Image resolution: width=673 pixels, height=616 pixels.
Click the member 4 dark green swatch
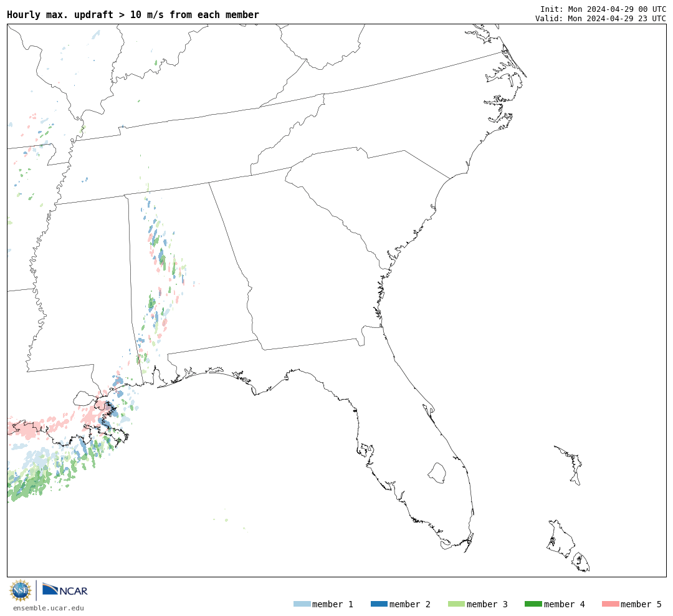(x=533, y=604)
